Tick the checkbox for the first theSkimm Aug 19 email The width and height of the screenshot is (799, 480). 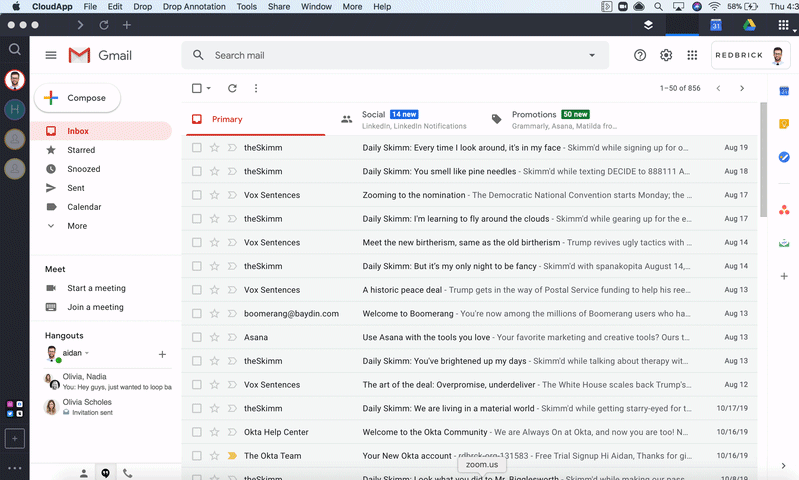[x=197, y=148]
